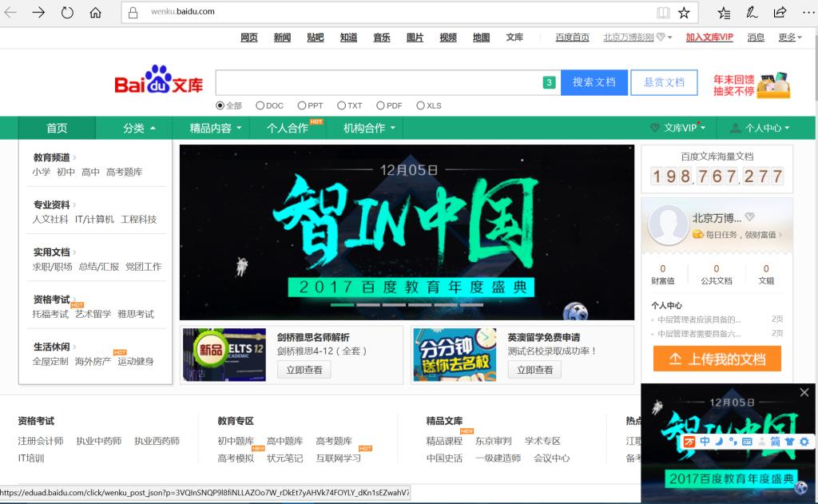Viewport: 818px width, 504px height.
Task: Open the 智IN中国 main banner image
Action: (407, 232)
